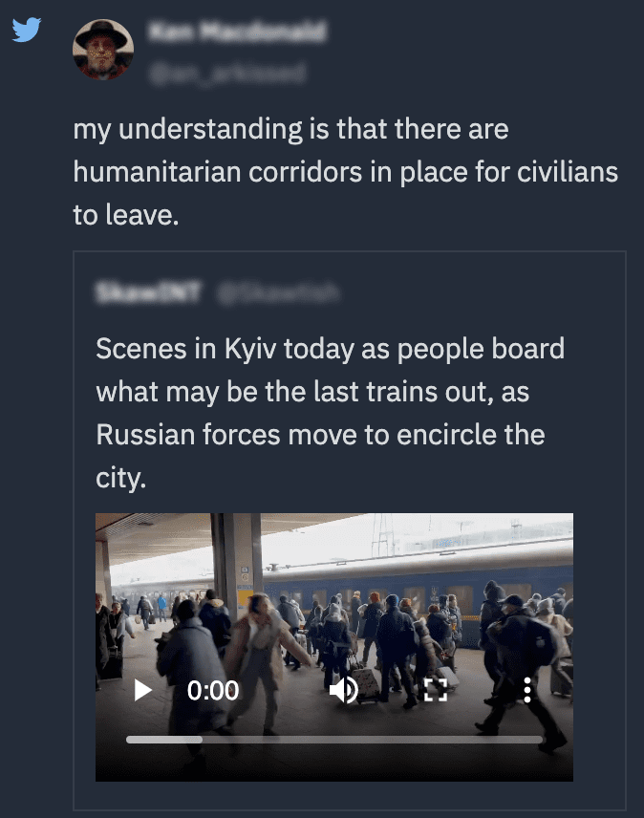The height and width of the screenshot is (818, 644).
Task: Click the video progress bar track
Action: [334, 740]
